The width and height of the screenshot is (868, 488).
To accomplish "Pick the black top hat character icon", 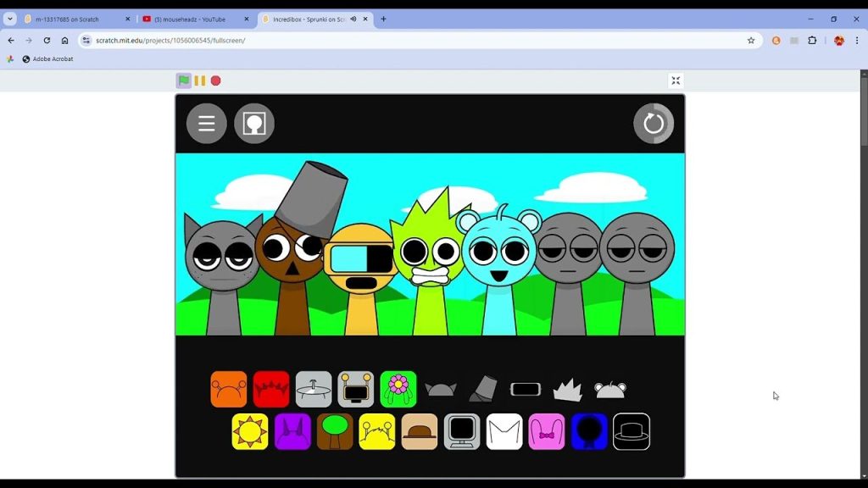I will pos(632,431).
